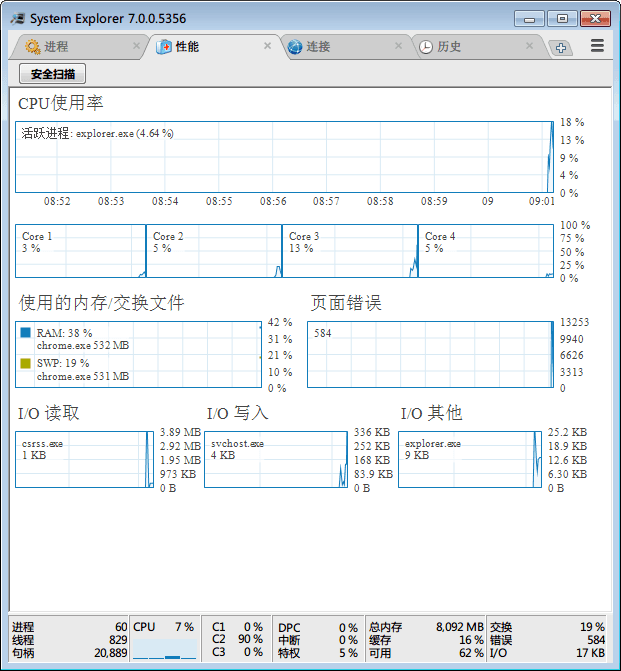Click the CPU mini bar graph in status bar
Image resolution: width=621 pixels, height=671 pixels.
coord(164,649)
